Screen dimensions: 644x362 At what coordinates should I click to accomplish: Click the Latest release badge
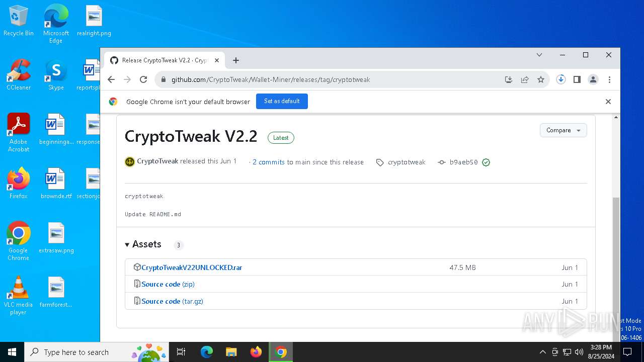(281, 138)
